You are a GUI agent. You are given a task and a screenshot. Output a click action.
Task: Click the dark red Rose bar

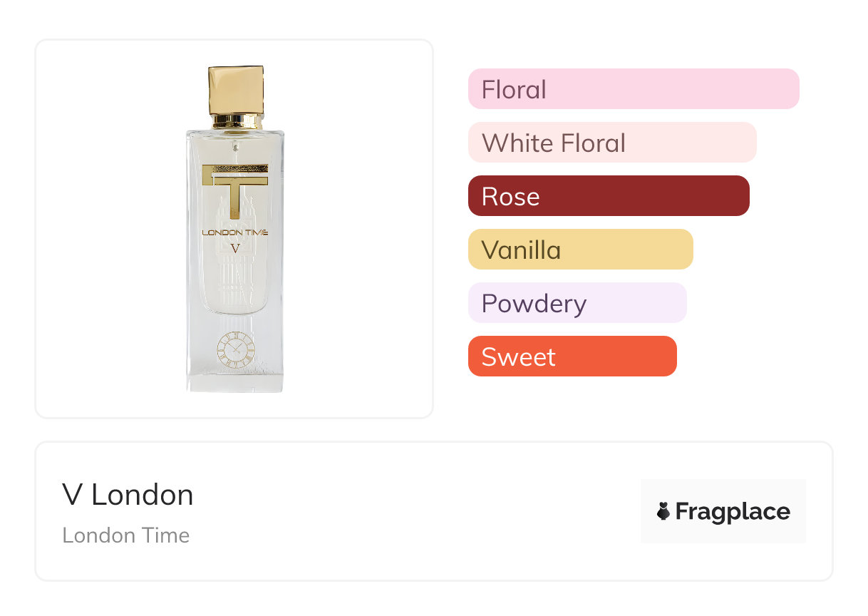(608, 196)
